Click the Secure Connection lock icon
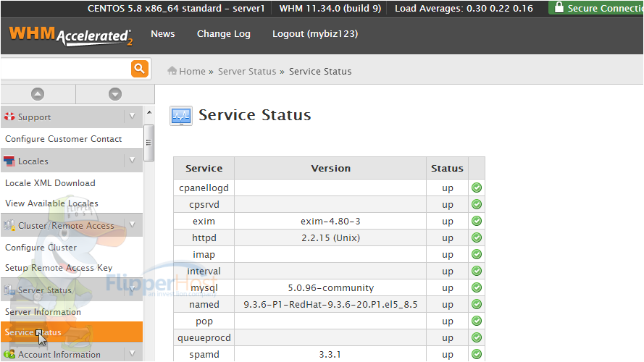The image size is (644, 362). [559, 7]
